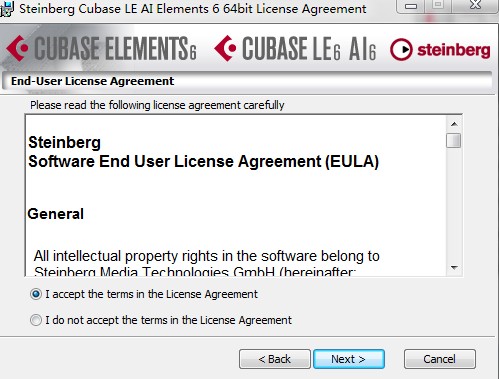This screenshot has height=379, width=499.
Task: Click inside the EULA text box on General heading
Action: click(56, 214)
